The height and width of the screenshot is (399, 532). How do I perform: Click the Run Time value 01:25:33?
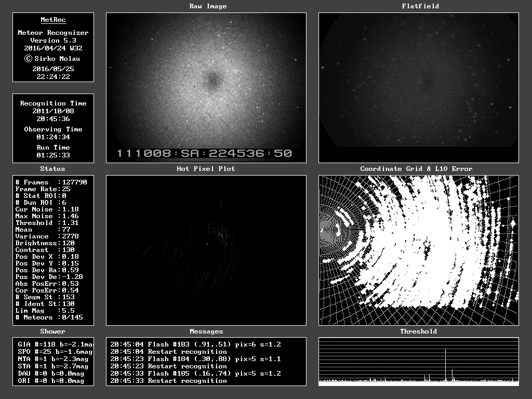click(53, 155)
